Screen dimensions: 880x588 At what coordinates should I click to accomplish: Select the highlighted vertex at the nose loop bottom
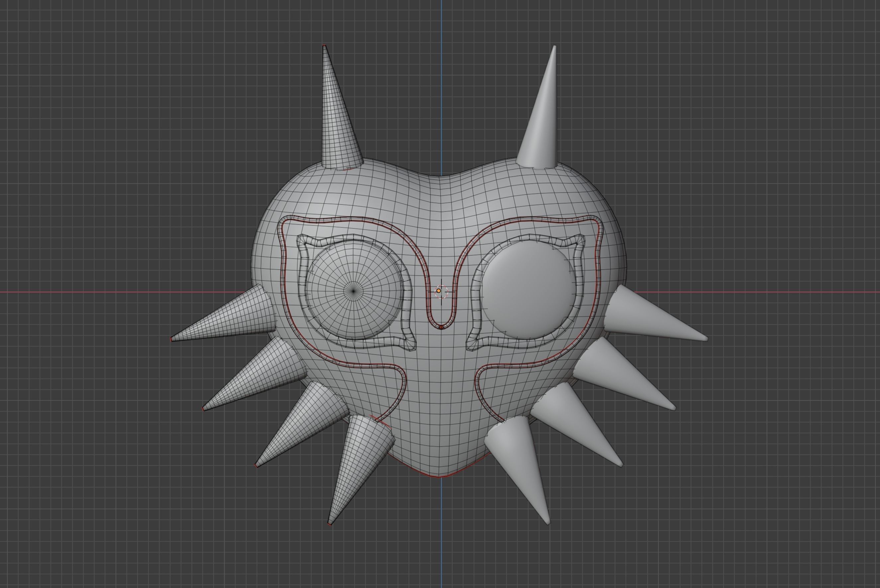[x=441, y=327]
